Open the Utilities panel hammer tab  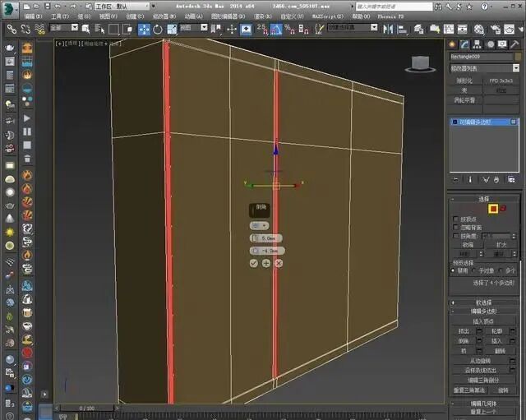[x=514, y=44]
